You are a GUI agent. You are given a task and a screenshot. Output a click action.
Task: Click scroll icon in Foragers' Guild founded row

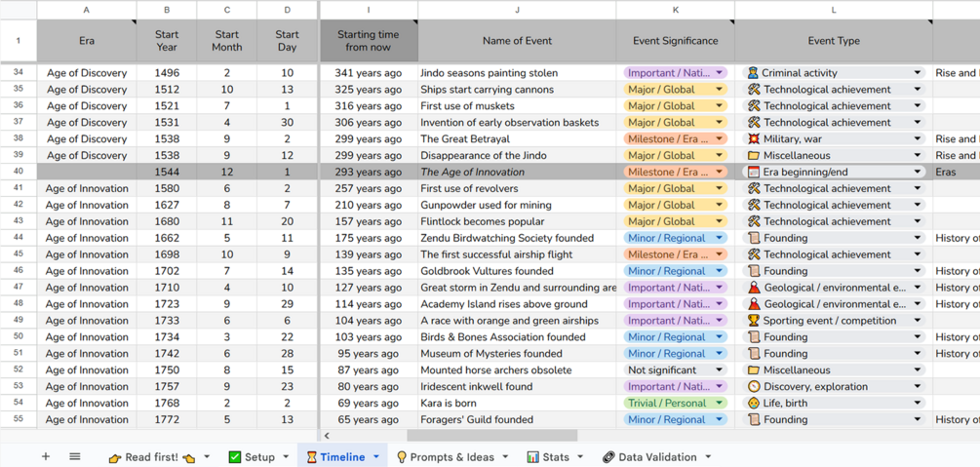[753, 419]
